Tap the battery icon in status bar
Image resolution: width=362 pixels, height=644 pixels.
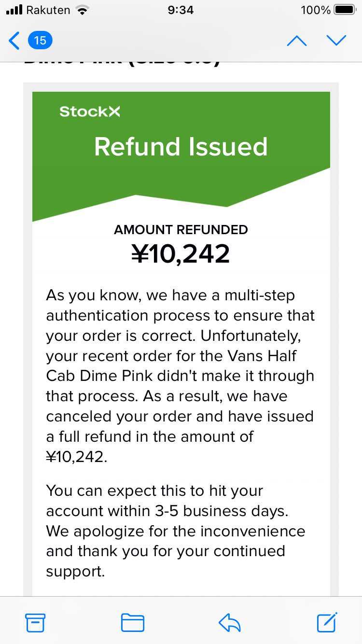coord(345,10)
